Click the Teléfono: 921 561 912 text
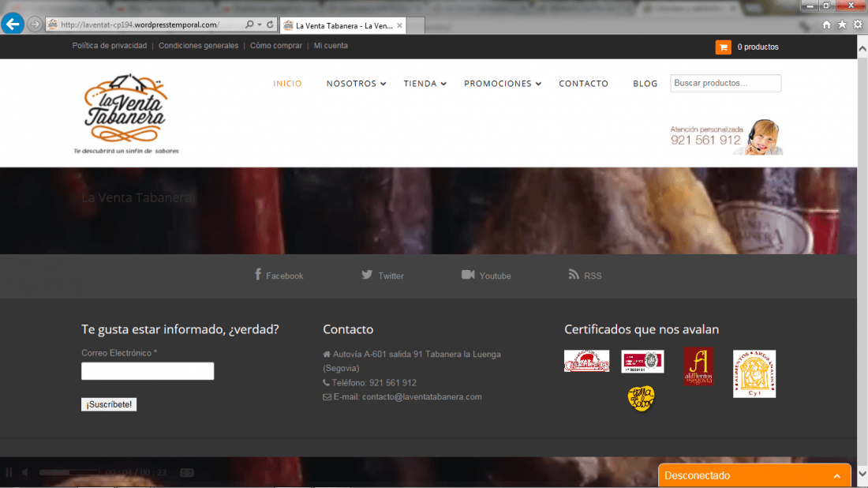This screenshot has height=488, width=868. [374, 383]
